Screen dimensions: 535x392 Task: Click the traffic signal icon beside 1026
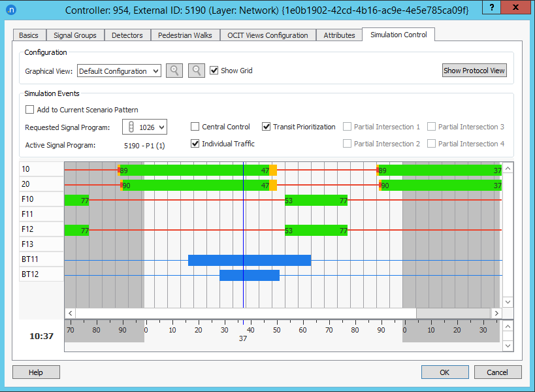[x=131, y=127]
